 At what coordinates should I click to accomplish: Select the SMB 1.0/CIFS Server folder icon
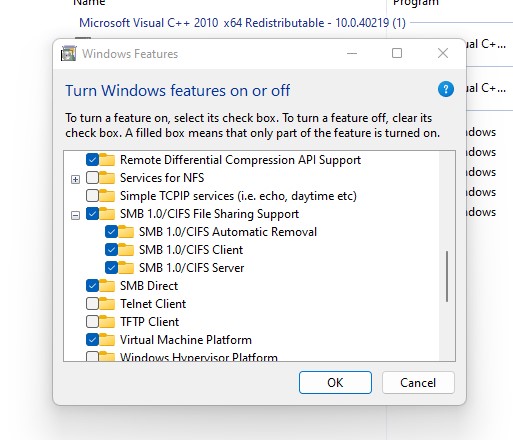126,267
